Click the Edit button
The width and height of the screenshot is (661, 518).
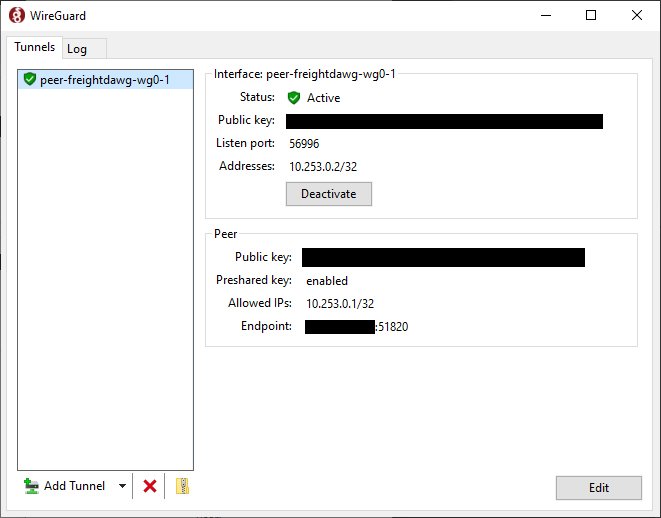click(599, 488)
